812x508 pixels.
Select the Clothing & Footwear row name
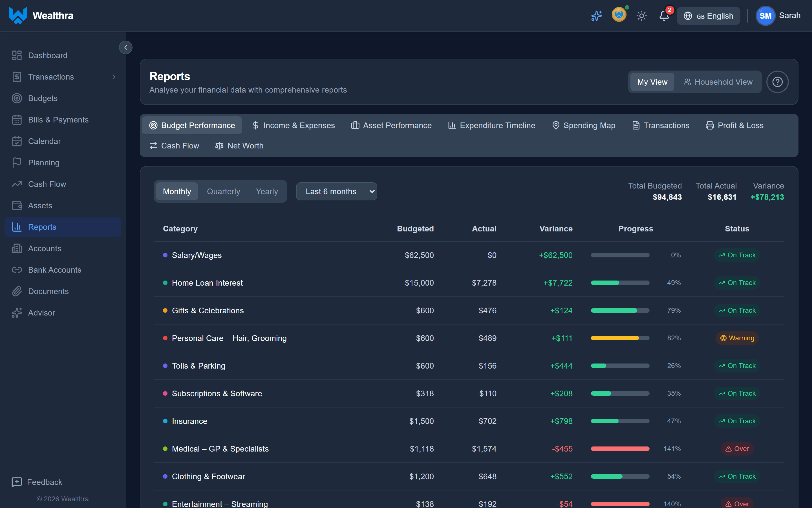[208, 476]
